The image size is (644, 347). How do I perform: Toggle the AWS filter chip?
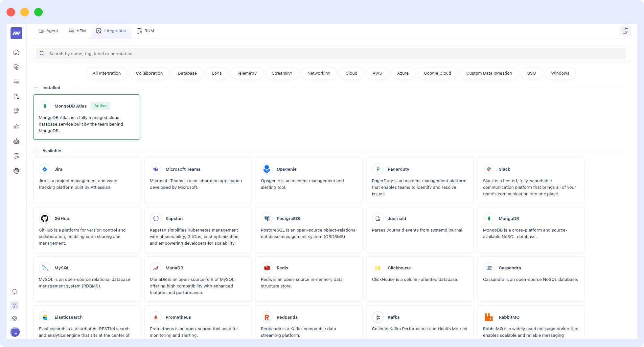(377, 73)
